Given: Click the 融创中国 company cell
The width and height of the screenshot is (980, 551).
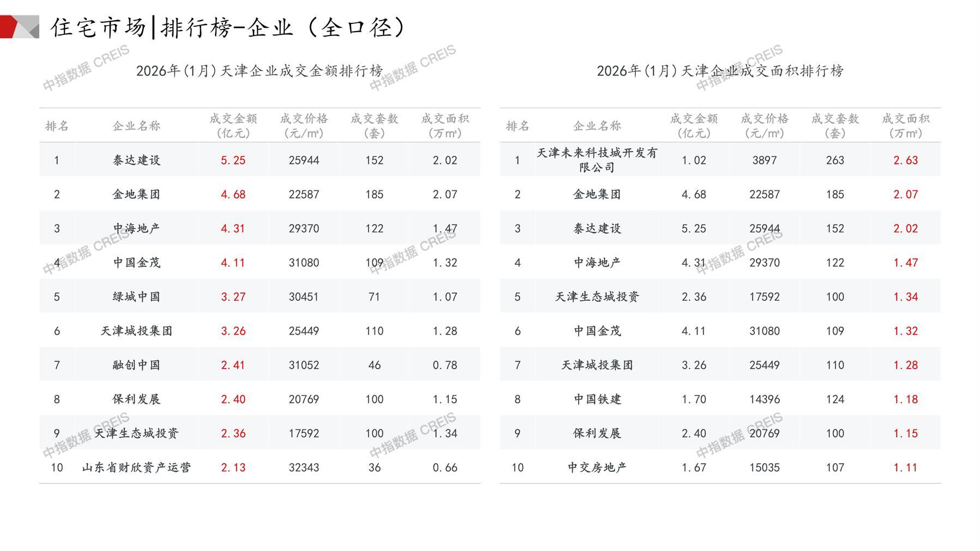Looking at the screenshot, I should (136, 365).
